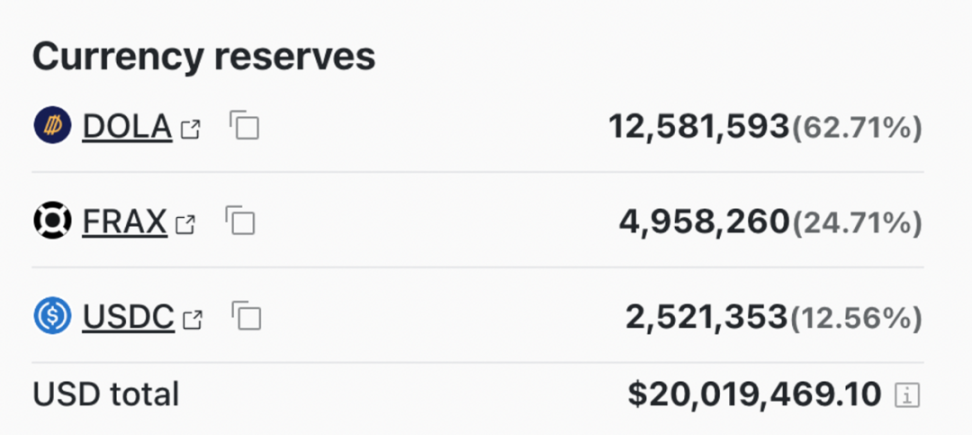The width and height of the screenshot is (972, 435).
Task: Click the DOLA 62.71% share label
Action: 857,127
